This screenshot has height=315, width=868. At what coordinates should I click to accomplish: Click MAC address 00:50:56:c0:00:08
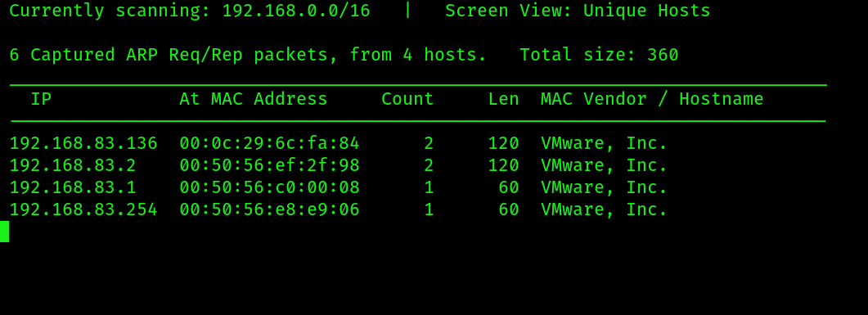(270, 187)
